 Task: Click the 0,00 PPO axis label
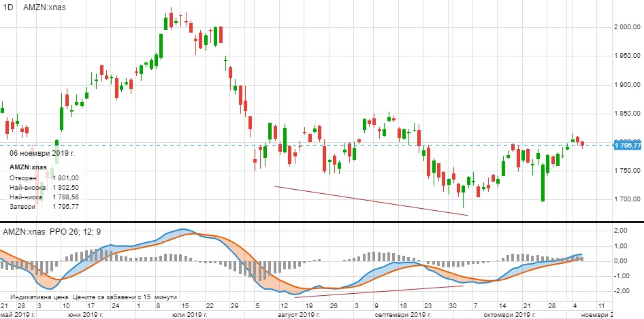[621, 261]
